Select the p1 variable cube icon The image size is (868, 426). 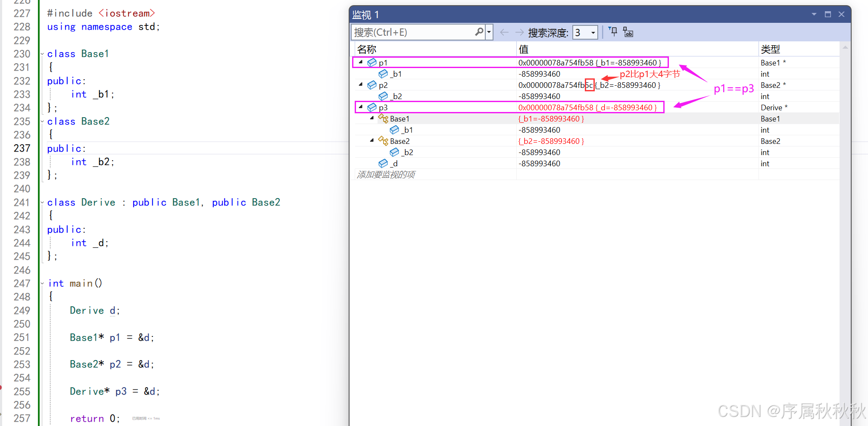[372, 62]
